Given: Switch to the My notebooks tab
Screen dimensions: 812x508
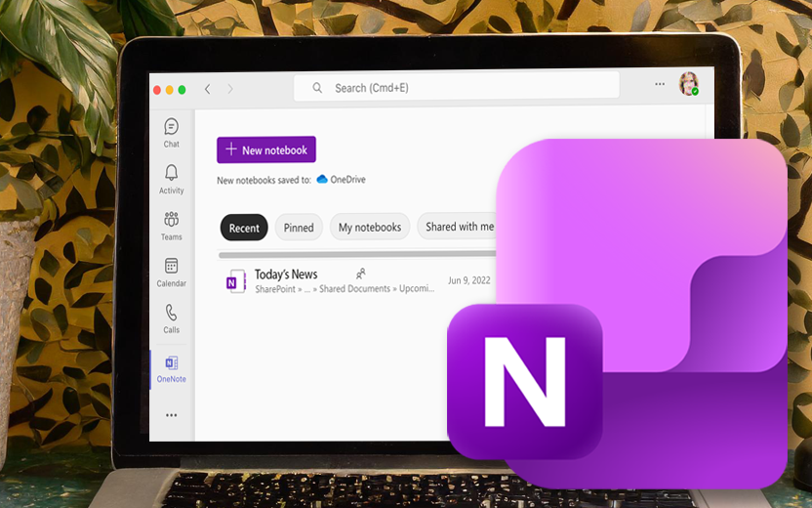Looking at the screenshot, I should (x=370, y=227).
